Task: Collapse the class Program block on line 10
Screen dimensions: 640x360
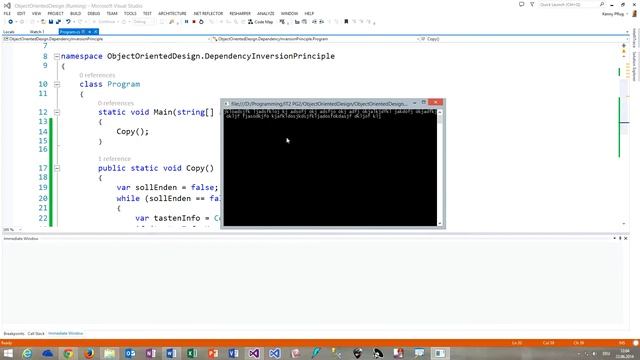Action: point(57,84)
